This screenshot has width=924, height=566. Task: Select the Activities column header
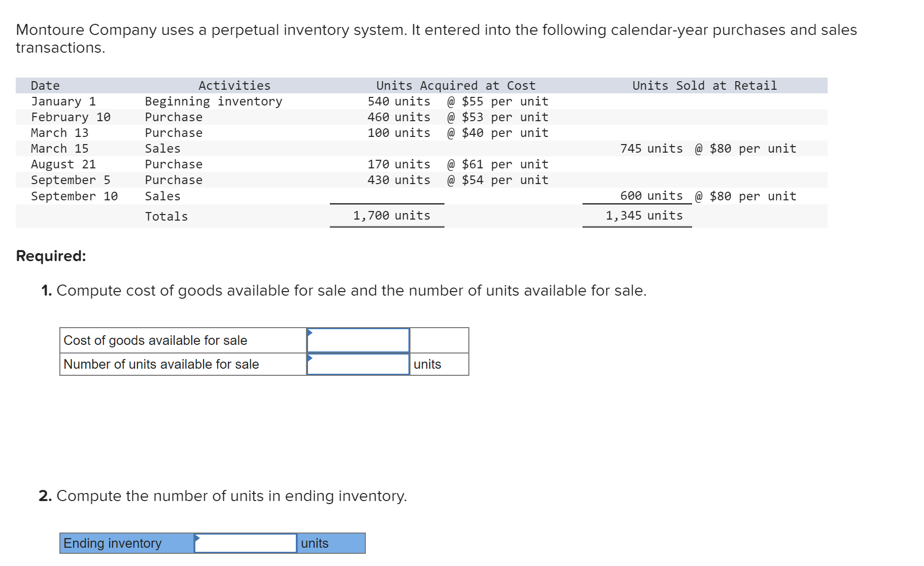click(235, 85)
